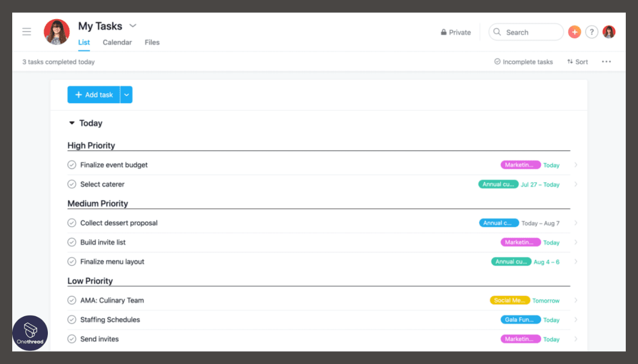Open the Files tab
Image resolution: width=638 pixels, height=364 pixels.
[152, 43]
